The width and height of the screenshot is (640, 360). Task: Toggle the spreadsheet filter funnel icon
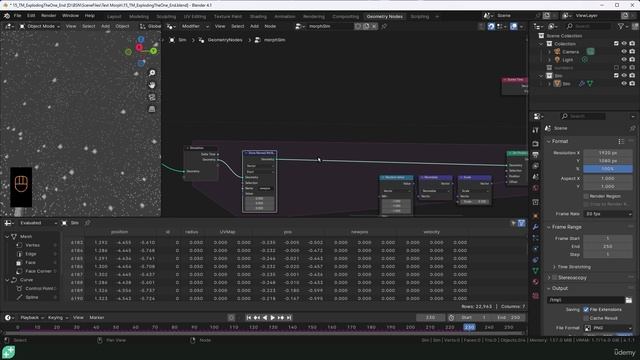(x=521, y=223)
